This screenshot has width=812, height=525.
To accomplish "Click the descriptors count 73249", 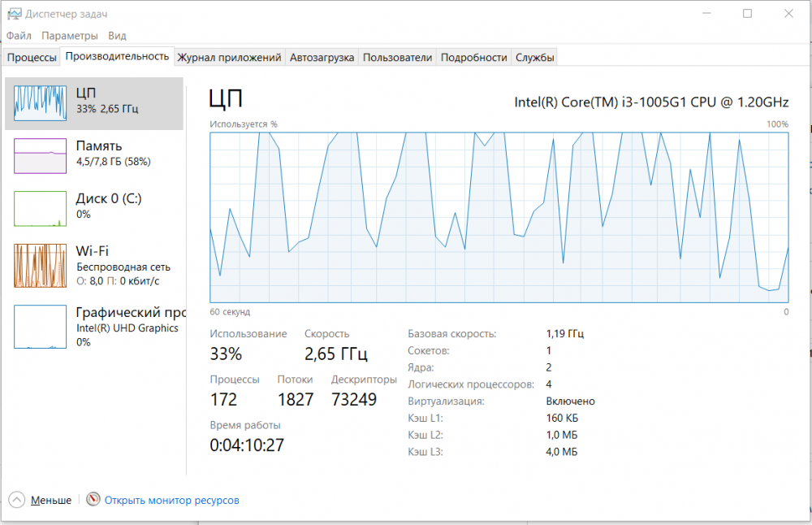I will pos(354,400).
